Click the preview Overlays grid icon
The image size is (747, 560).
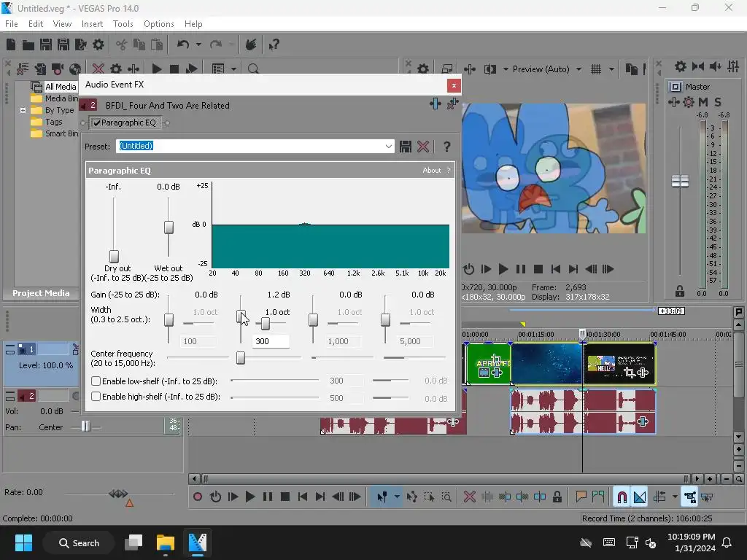pyautogui.click(x=596, y=69)
